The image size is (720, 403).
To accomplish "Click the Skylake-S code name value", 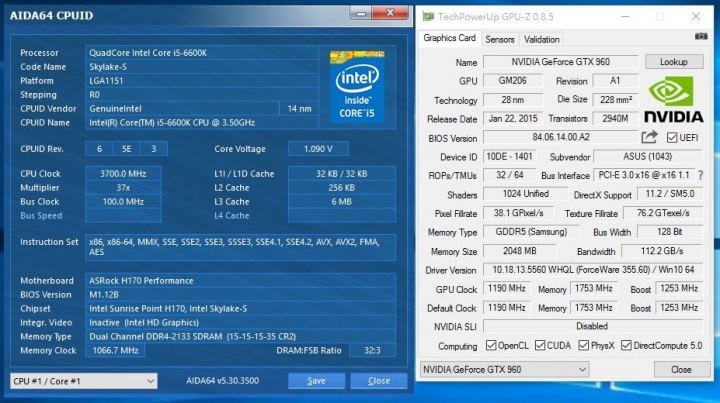I will 108,67.
